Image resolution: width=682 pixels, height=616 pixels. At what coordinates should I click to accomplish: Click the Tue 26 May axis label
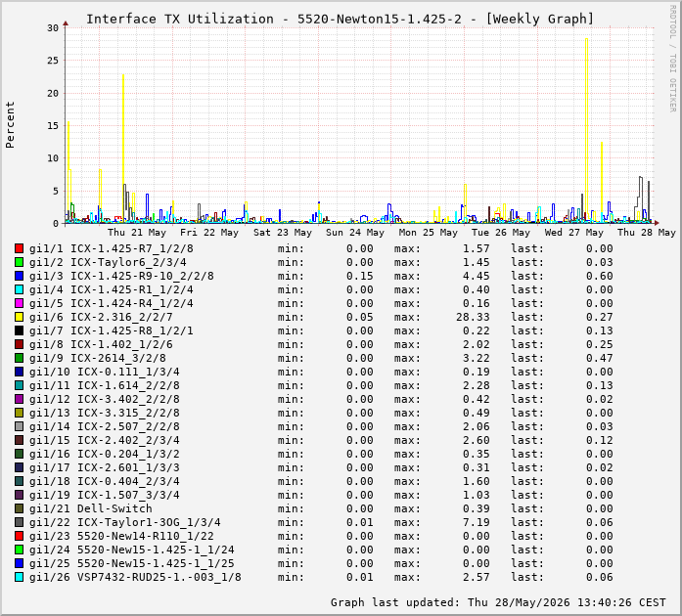coord(501,233)
